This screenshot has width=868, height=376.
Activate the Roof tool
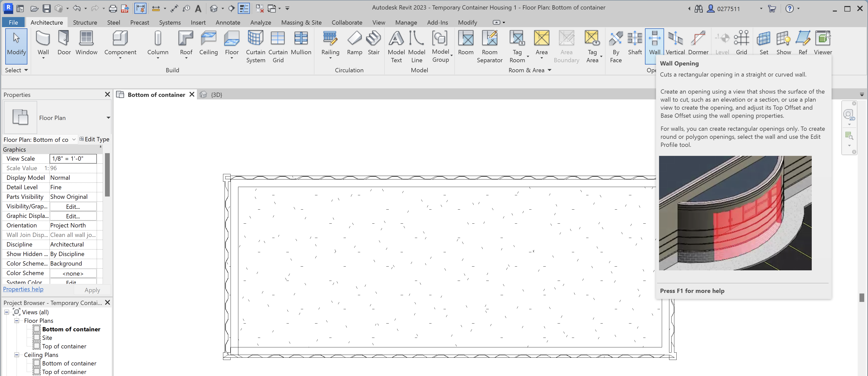click(x=186, y=42)
